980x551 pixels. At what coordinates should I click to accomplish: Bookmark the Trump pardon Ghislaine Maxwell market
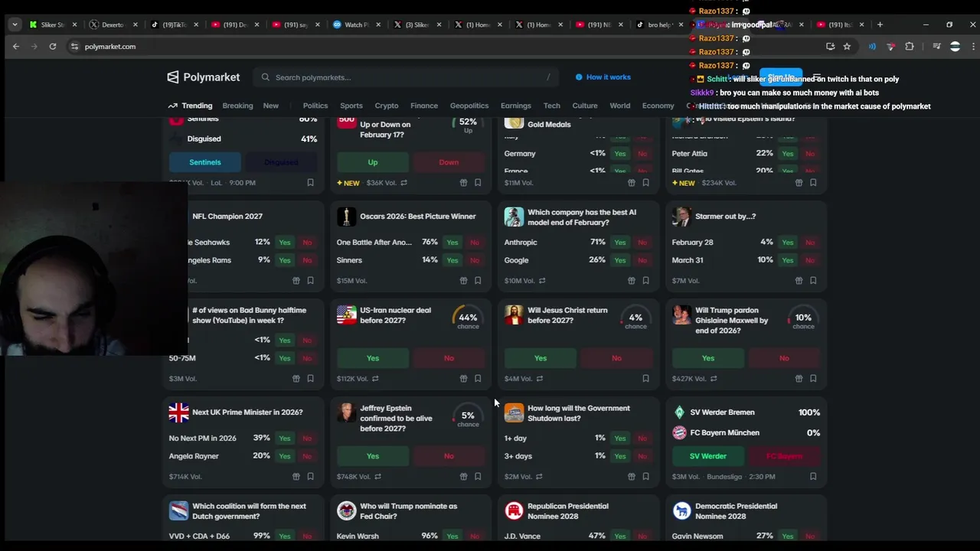(x=813, y=379)
